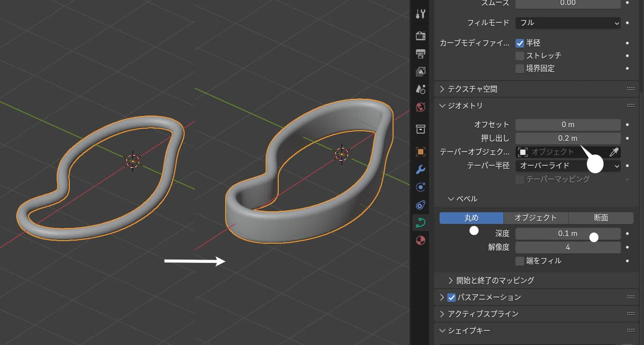
Task: Click the 深度 value field 0.1 m
Action: point(568,234)
